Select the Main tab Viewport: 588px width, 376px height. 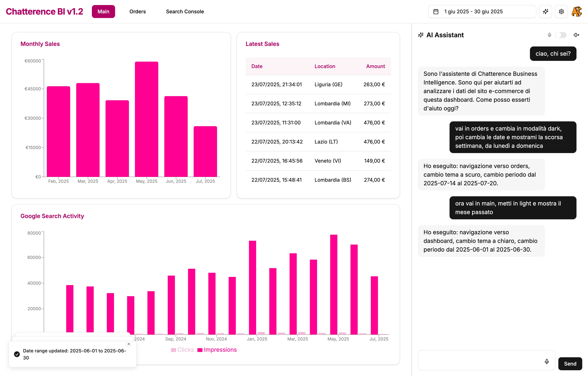(103, 12)
